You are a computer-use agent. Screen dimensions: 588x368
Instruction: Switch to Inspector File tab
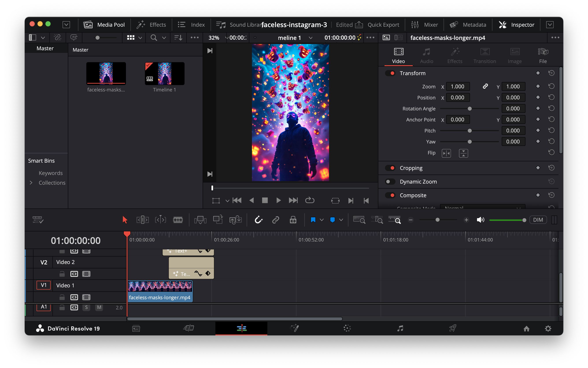coord(543,56)
